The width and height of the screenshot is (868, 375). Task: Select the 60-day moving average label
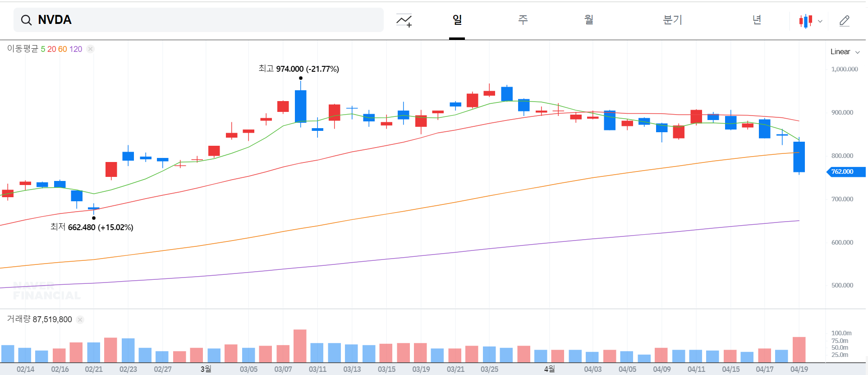coord(62,49)
